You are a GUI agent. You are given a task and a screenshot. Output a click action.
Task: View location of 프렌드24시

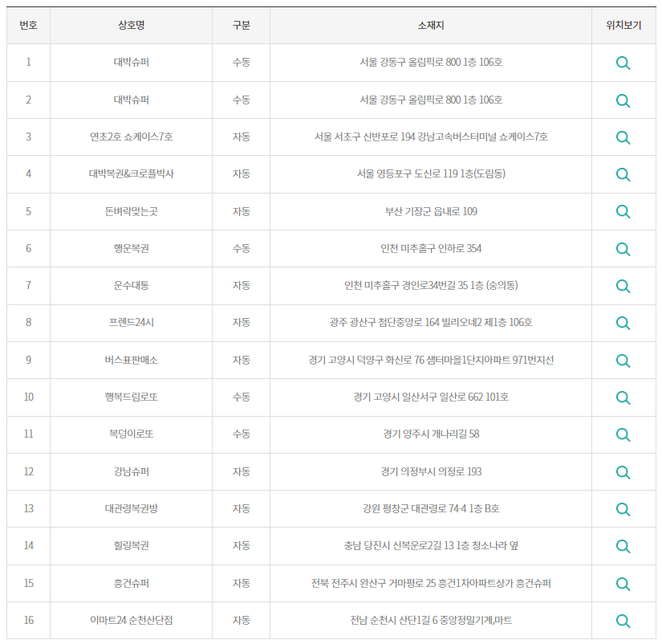[x=623, y=323]
